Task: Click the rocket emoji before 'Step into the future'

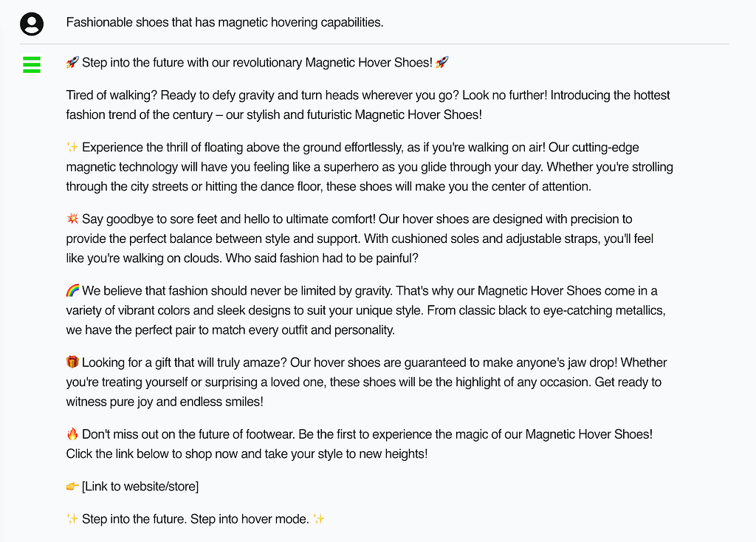Action: [x=72, y=62]
